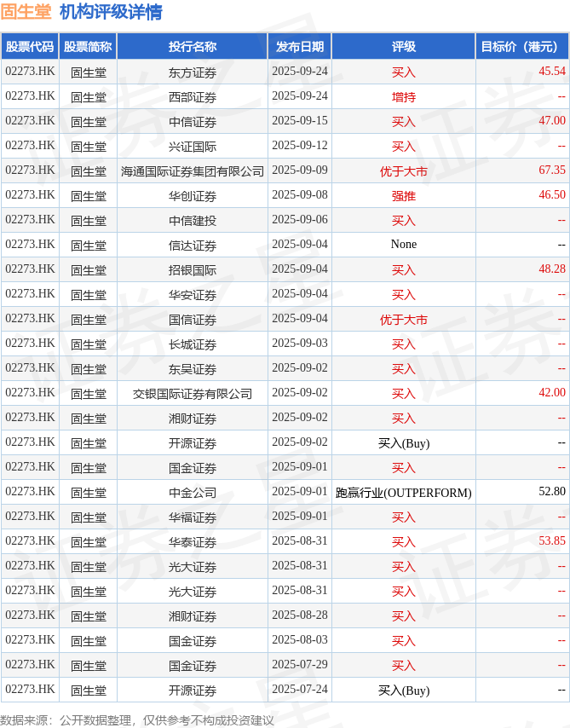Click the 强推 rating cell
Image resolution: width=570 pixels, height=728 pixels.
[403, 195]
